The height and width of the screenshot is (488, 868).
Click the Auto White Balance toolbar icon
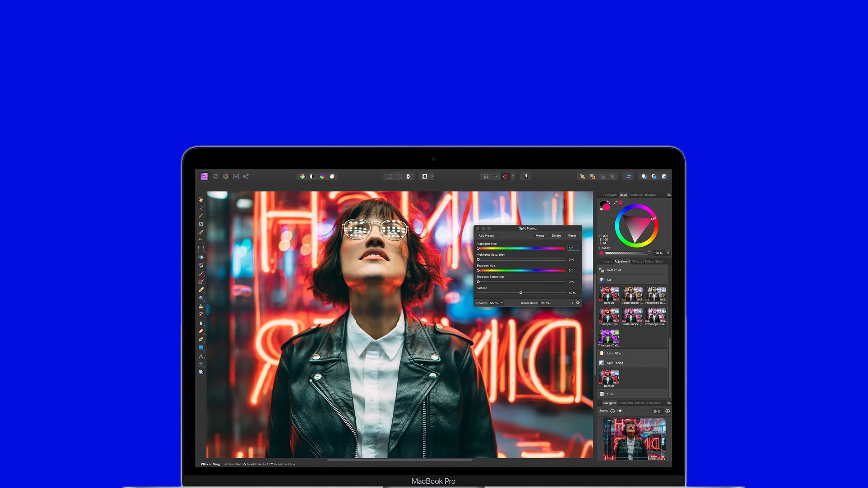332,176
